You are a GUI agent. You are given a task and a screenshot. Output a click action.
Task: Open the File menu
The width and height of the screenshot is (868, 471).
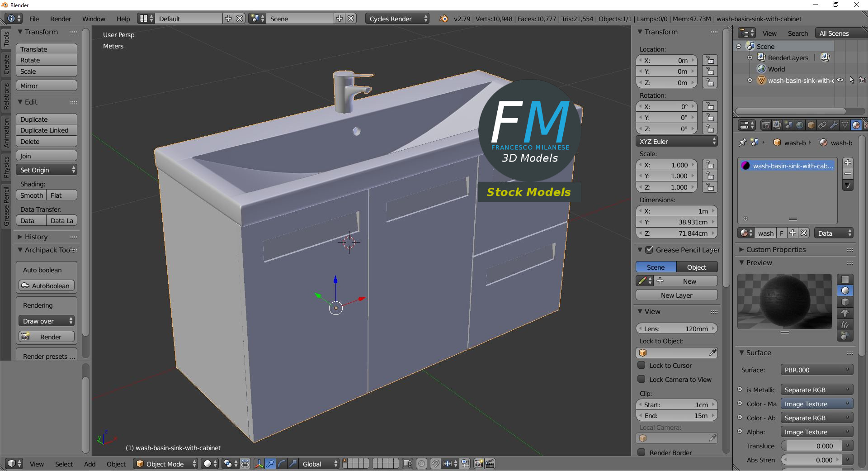[x=34, y=19]
